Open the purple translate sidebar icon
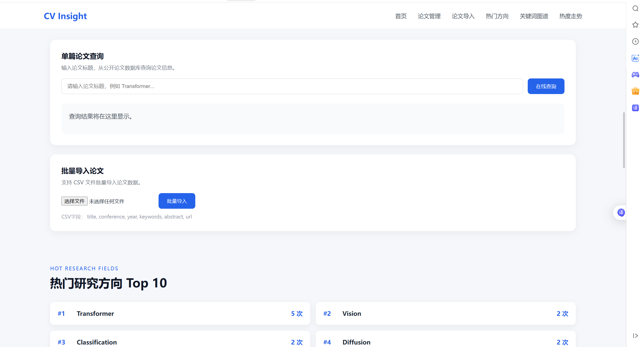This screenshot has height=347, width=644. point(635,108)
